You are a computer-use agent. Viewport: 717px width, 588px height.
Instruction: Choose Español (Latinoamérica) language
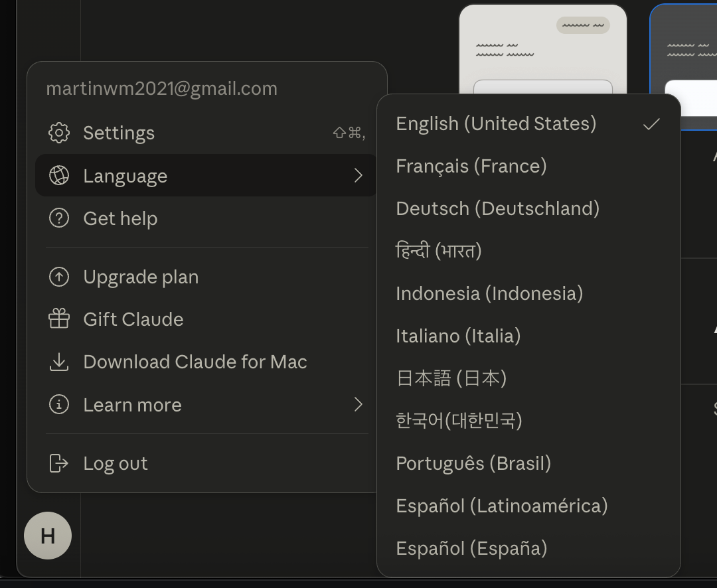click(528, 506)
